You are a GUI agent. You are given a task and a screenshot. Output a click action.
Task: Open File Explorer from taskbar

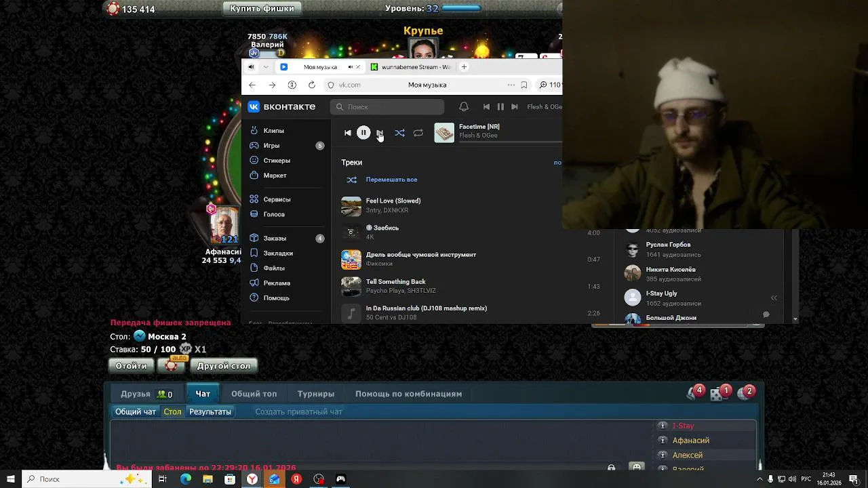click(x=208, y=479)
